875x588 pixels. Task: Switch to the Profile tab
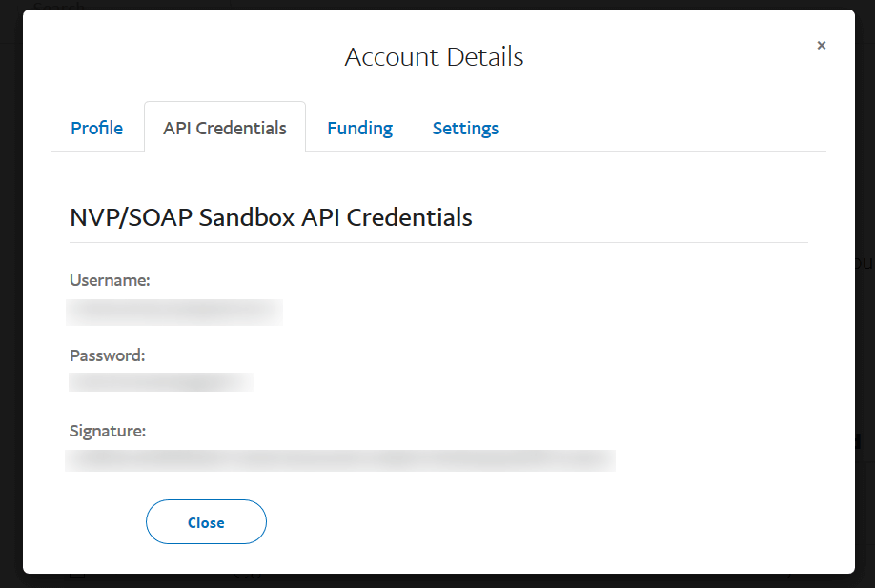click(96, 128)
